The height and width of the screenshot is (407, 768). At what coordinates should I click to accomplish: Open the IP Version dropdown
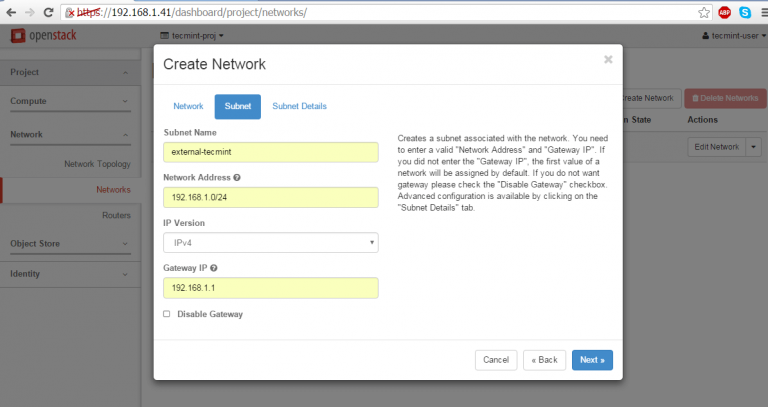(270, 242)
